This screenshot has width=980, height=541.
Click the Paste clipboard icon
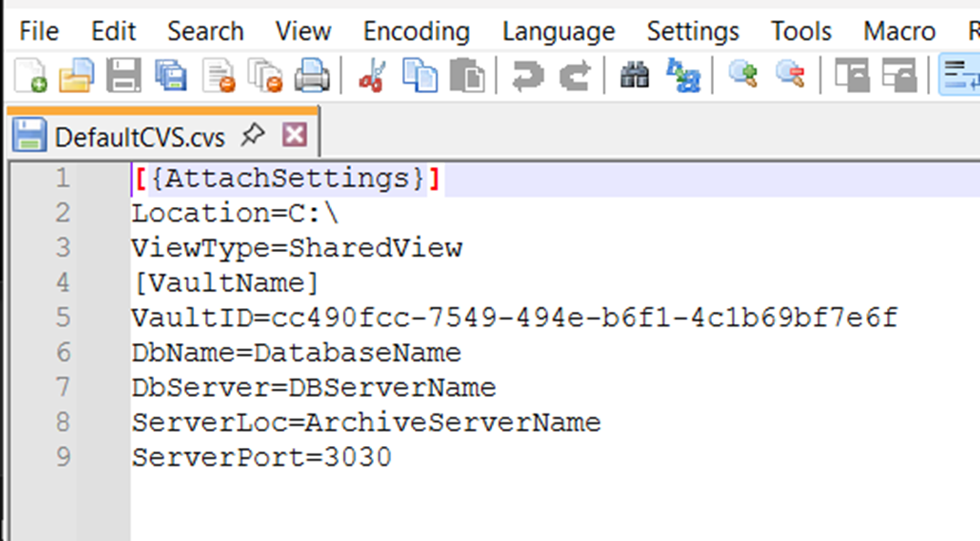coord(466,78)
